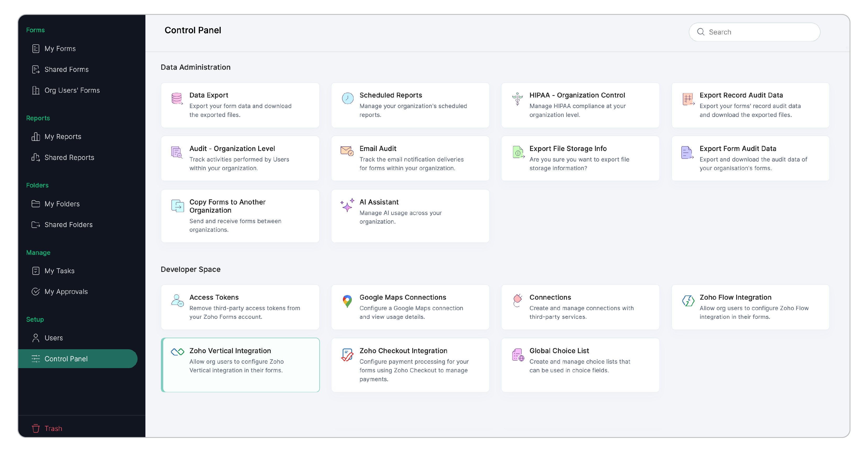Select Users under Setup
This screenshot has height=452, width=868.
(53, 338)
